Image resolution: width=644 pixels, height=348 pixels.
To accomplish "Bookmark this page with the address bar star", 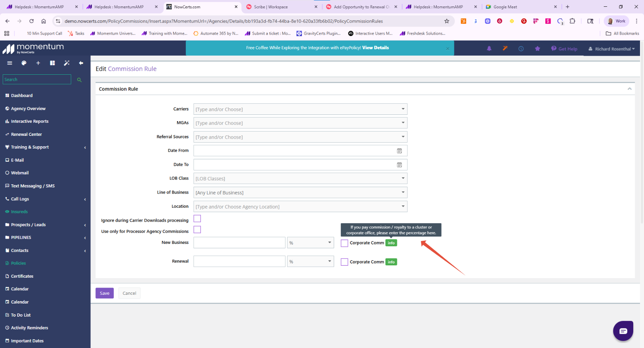I will tap(447, 21).
